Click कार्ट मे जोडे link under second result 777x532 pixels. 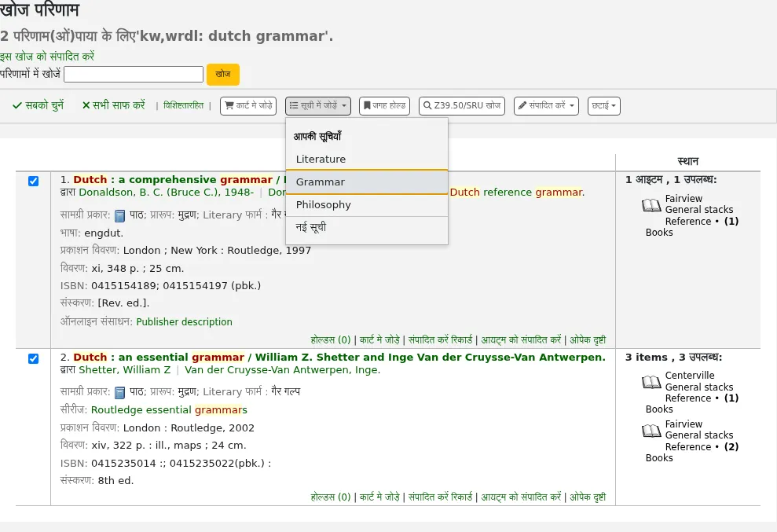[x=379, y=497]
